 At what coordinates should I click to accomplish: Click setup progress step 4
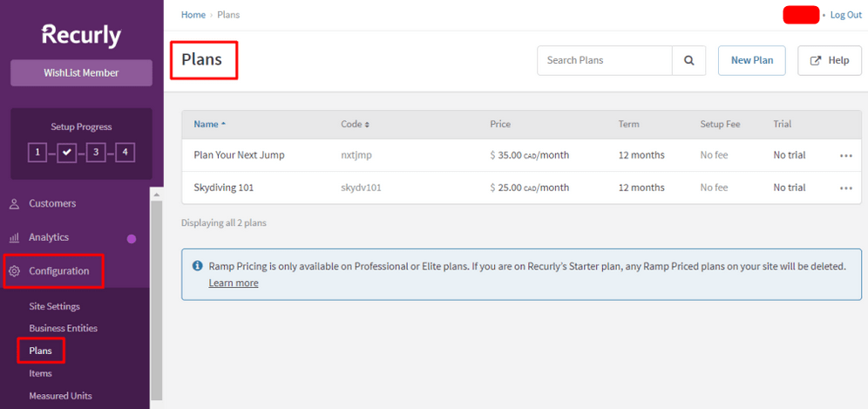[x=125, y=153]
